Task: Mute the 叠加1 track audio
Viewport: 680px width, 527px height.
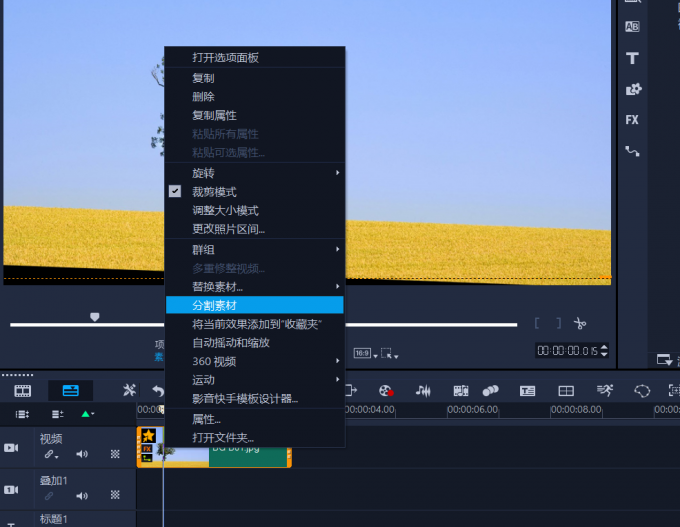Action: pos(82,495)
